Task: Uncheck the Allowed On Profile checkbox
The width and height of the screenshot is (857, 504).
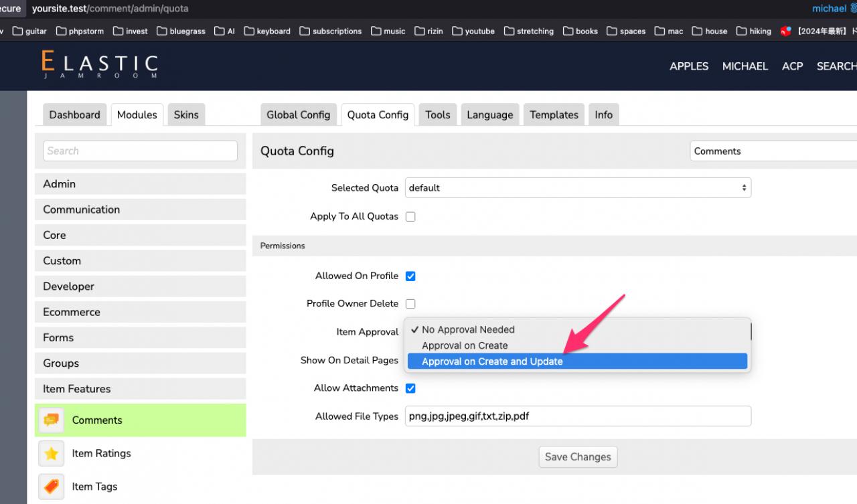Action: click(x=410, y=276)
